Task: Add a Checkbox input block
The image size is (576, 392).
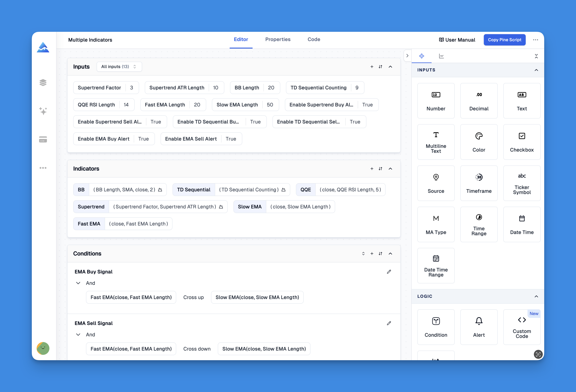Action: tap(522, 142)
